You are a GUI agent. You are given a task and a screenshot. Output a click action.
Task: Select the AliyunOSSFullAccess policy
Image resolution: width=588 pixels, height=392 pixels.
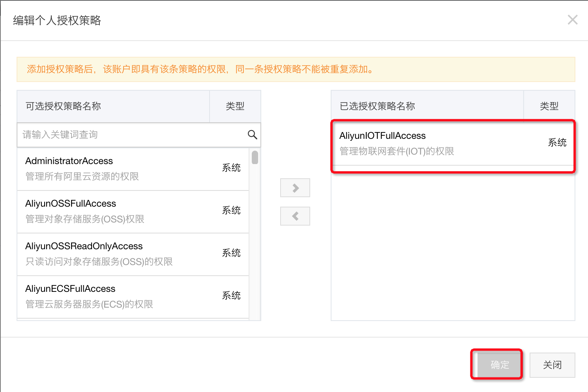point(133,211)
